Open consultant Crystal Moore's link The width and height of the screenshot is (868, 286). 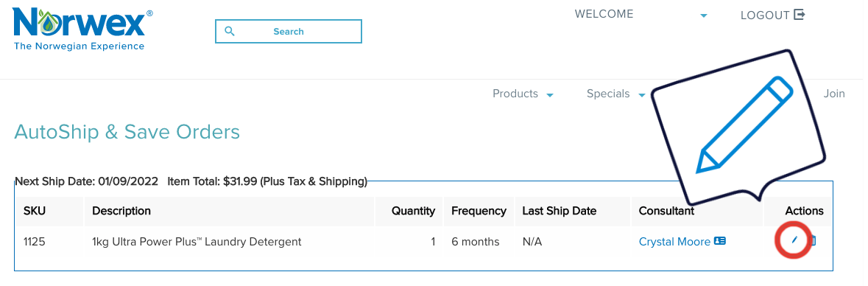pos(674,242)
